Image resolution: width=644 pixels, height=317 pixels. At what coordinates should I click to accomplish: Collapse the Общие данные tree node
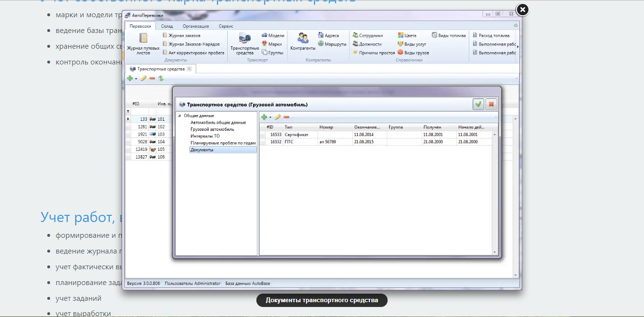click(179, 116)
